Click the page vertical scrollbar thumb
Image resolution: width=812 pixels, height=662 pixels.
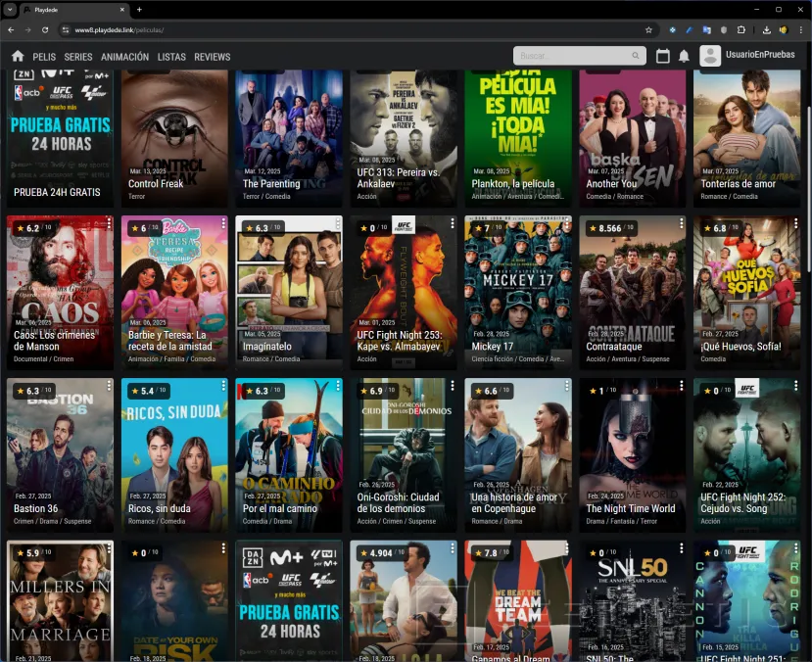tap(808, 189)
